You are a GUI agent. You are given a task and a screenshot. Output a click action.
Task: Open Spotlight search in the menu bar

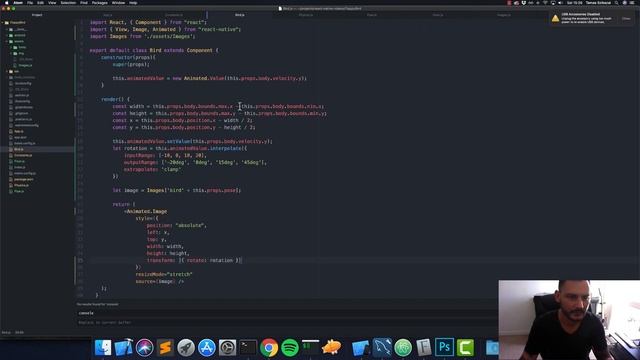(x=616, y=3)
